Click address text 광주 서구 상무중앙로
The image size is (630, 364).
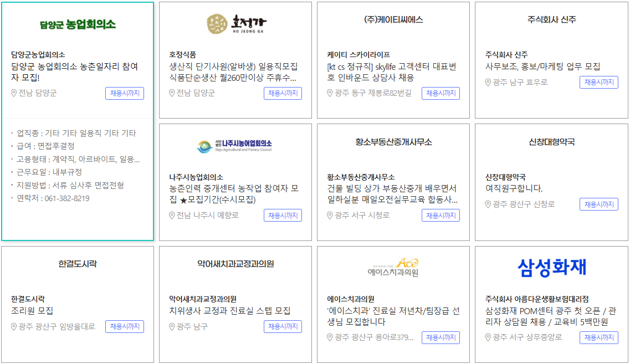coord(527,338)
